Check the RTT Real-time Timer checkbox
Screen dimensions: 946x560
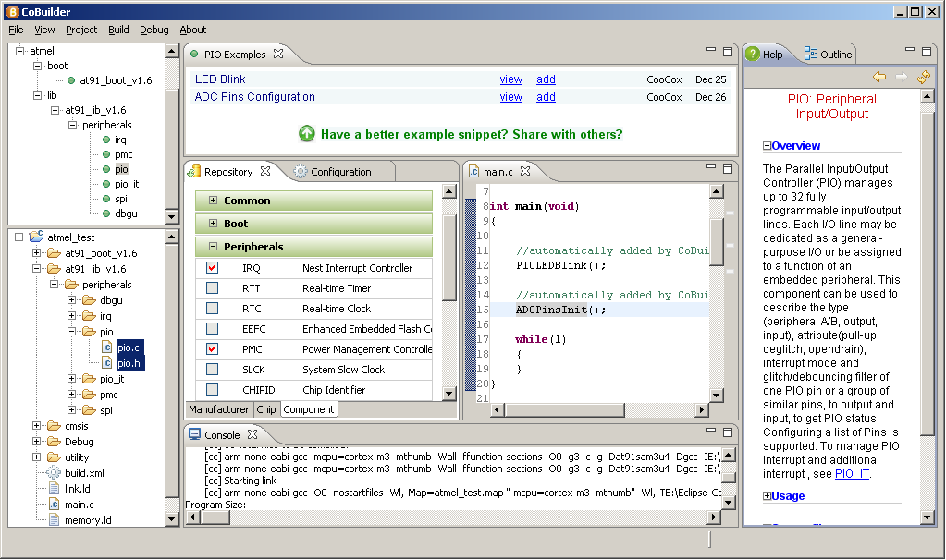(212, 288)
